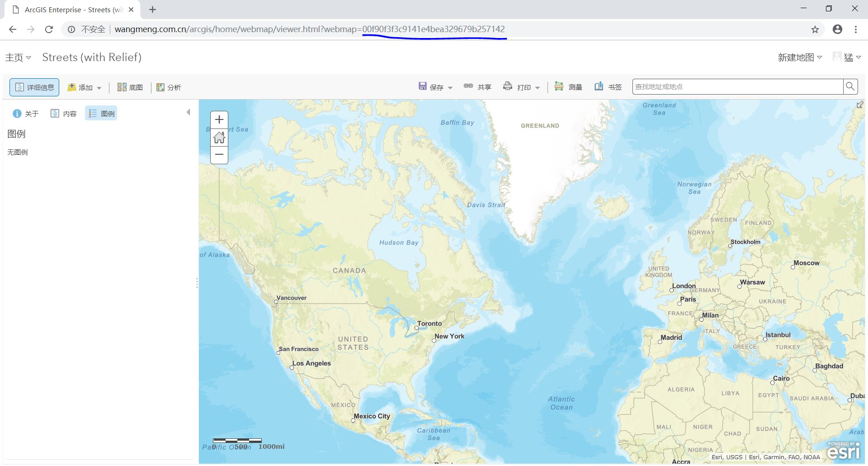Select the 详细信息 panel icon

coord(34,87)
